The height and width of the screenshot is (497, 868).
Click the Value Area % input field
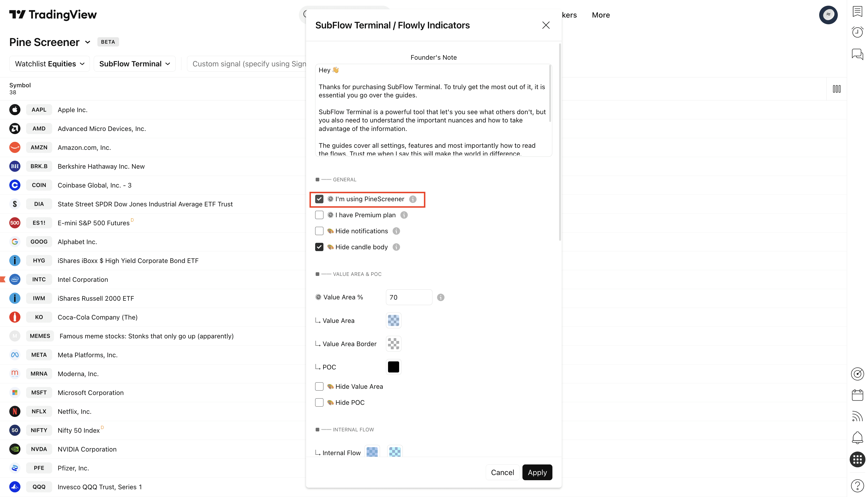409,297
